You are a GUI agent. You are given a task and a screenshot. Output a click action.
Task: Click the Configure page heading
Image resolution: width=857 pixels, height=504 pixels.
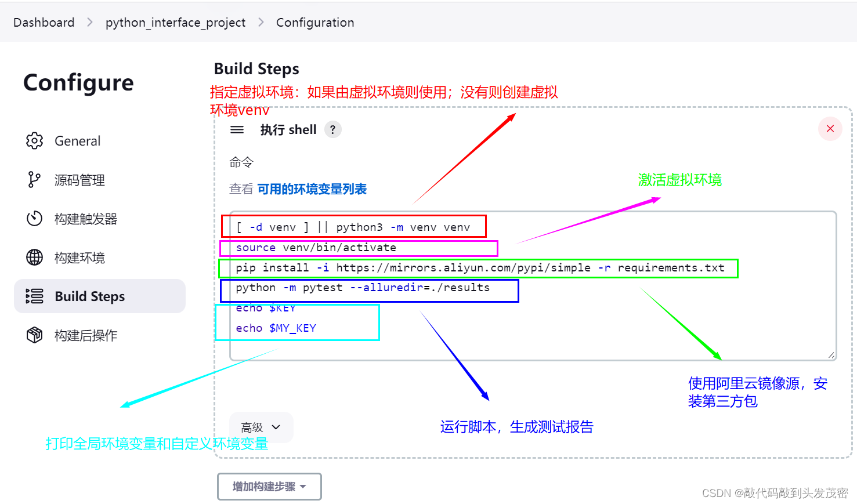[78, 83]
